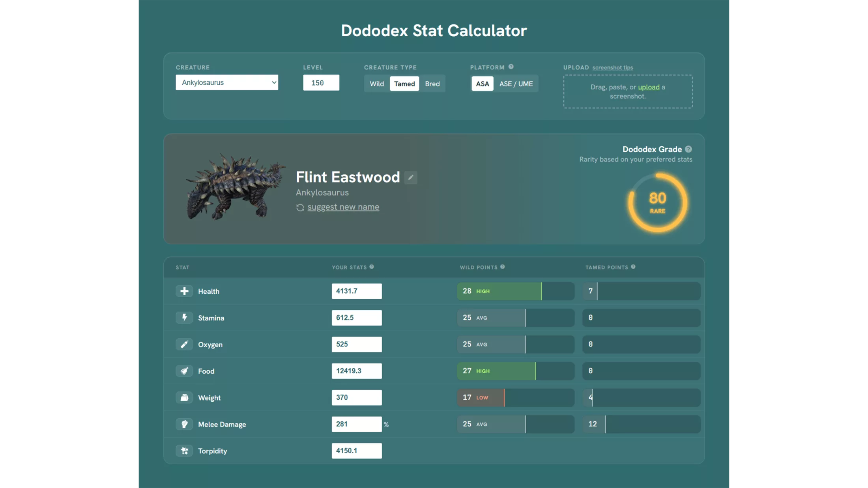
Task: Click the Health wild points bar
Action: [x=516, y=291]
